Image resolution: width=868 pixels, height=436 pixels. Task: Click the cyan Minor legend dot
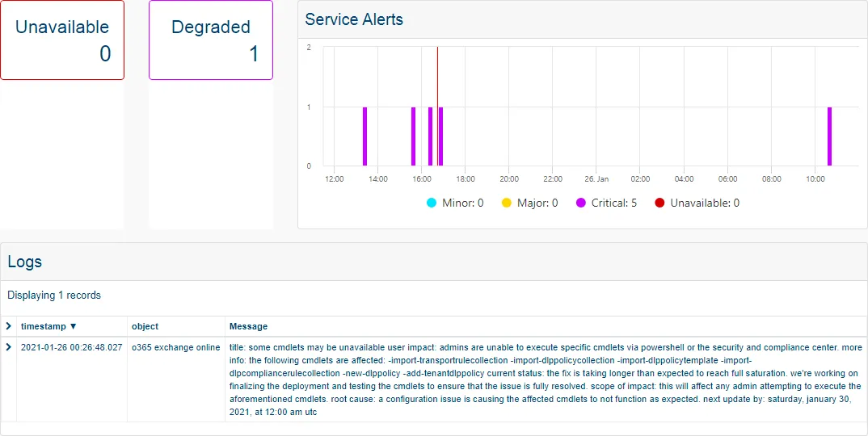click(432, 203)
